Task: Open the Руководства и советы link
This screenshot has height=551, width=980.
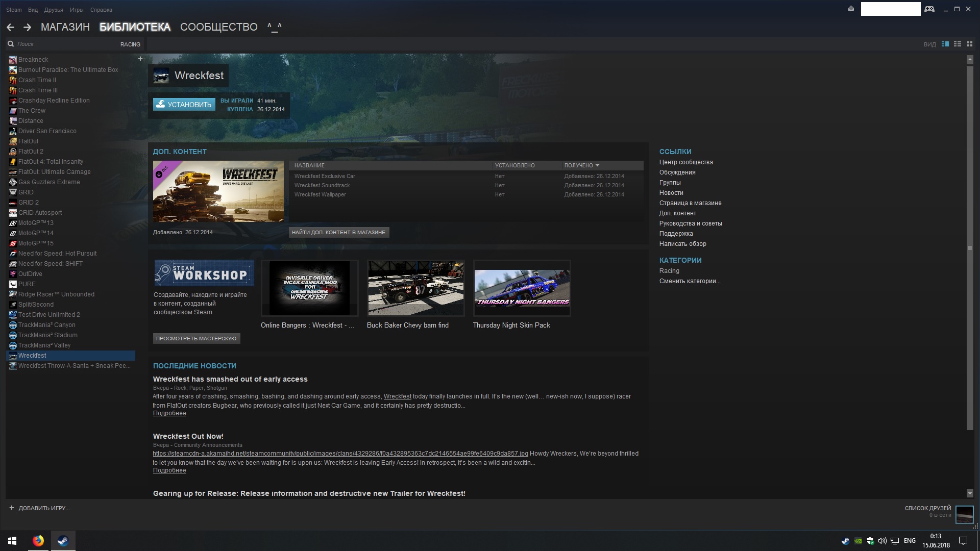Action: (x=691, y=223)
